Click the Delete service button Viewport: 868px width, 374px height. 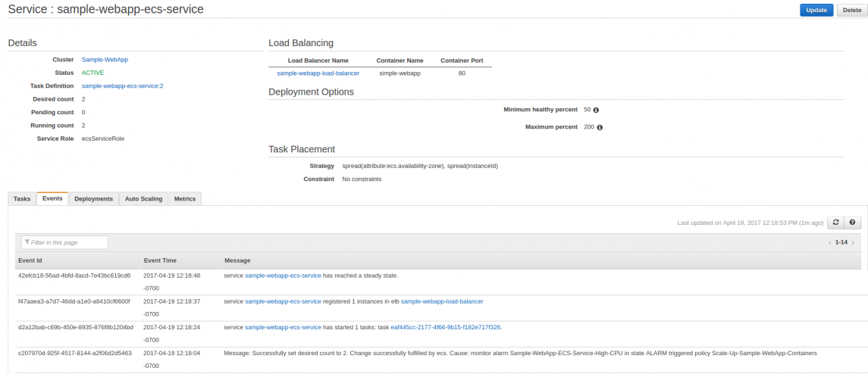pos(852,10)
